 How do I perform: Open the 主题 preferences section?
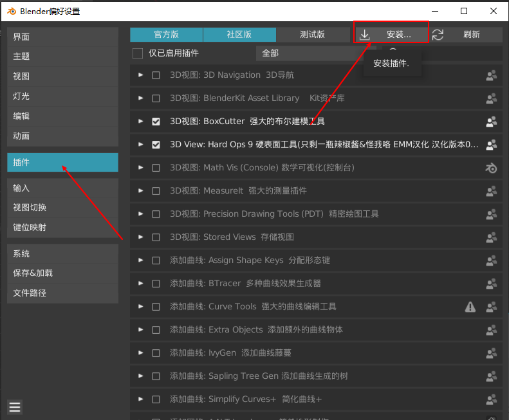click(62, 57)
